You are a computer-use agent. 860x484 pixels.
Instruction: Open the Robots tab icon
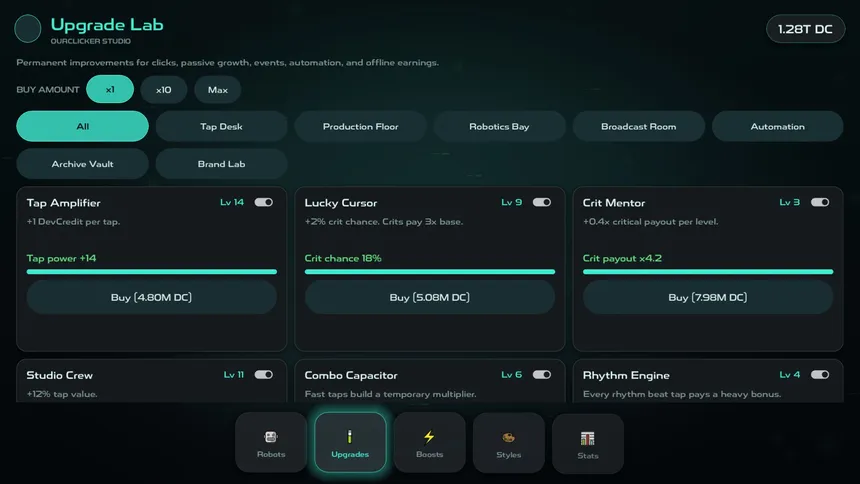coord(271,437)
